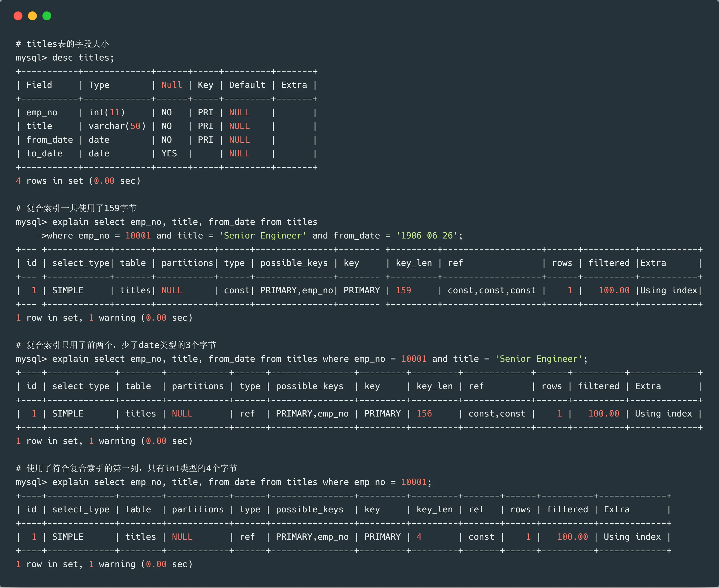This screenshot has width=719, height=588.
Task: Click the key_len value 4
Action: [419, 537]
